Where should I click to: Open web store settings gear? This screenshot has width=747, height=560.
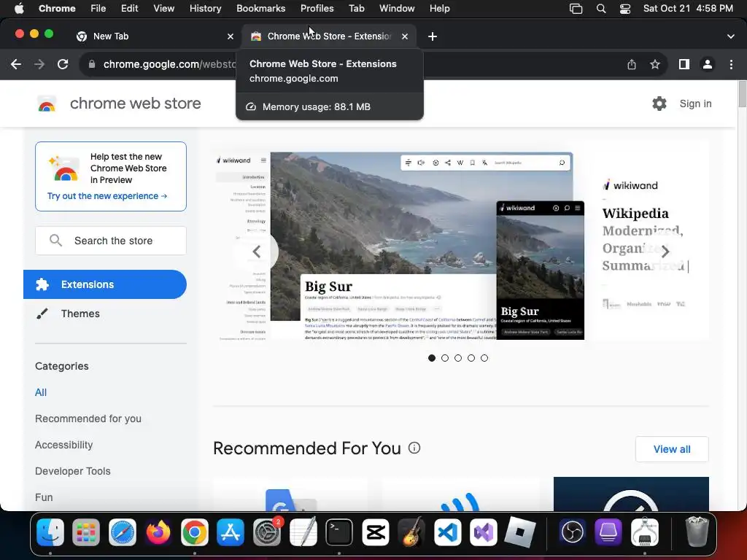659,104
